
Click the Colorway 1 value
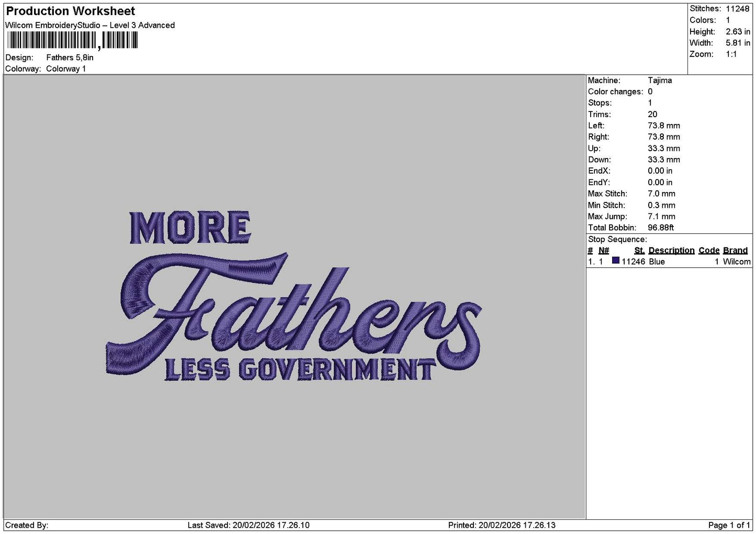coord(66,69)
